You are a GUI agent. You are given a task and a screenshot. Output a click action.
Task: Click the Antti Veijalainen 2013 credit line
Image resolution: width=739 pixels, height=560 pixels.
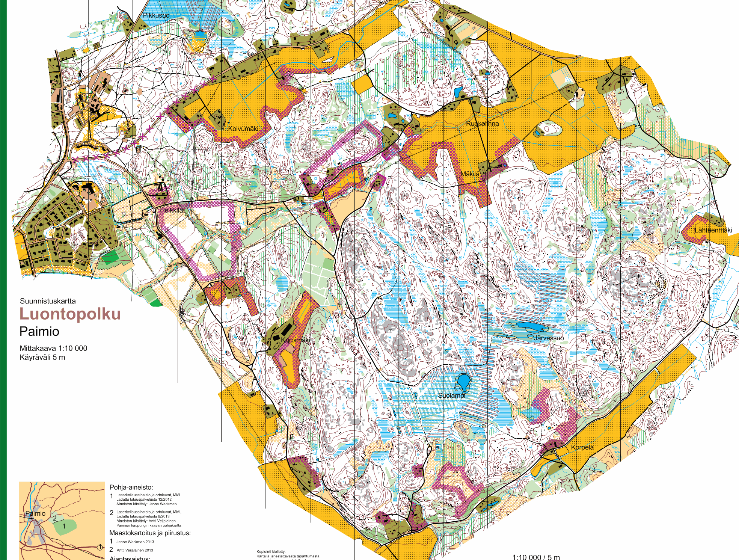click(135, 550)
